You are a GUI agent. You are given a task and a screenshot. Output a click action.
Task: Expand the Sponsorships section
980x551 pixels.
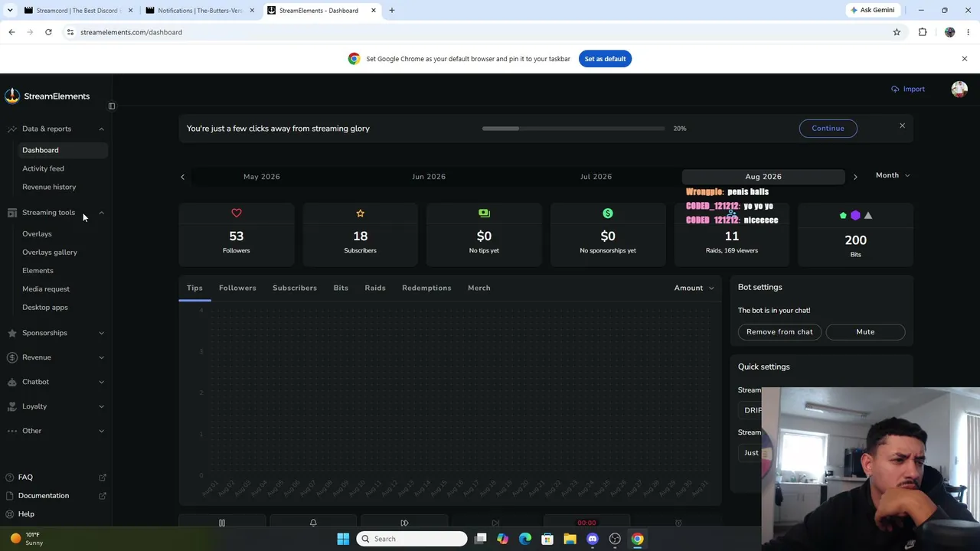point(101,333)
